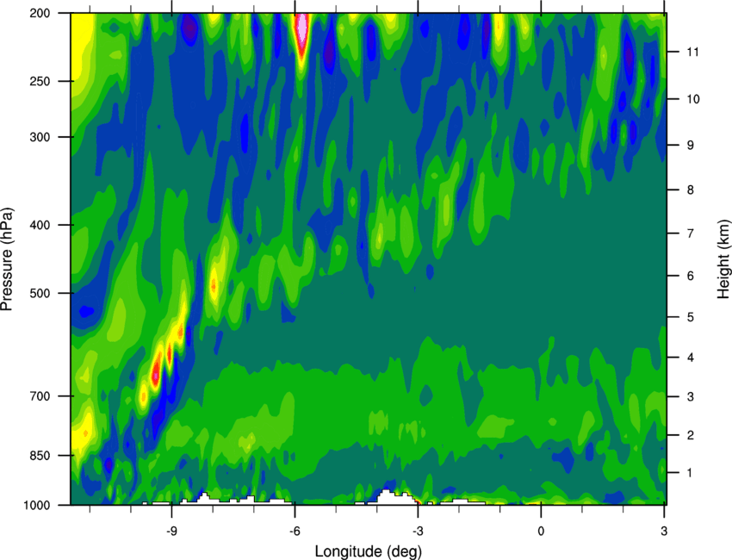Click the 1 km height tick label

click(690, 473)
